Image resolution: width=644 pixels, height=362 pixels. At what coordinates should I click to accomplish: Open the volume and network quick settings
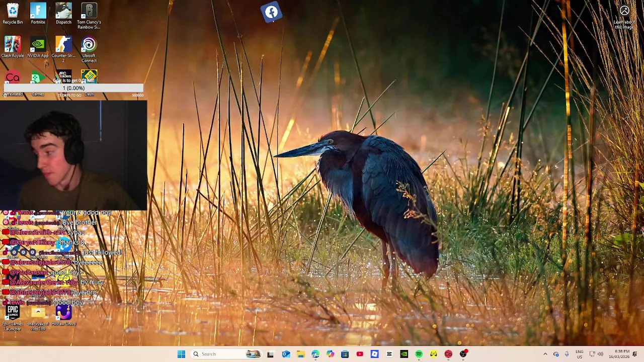pos(596,354)
